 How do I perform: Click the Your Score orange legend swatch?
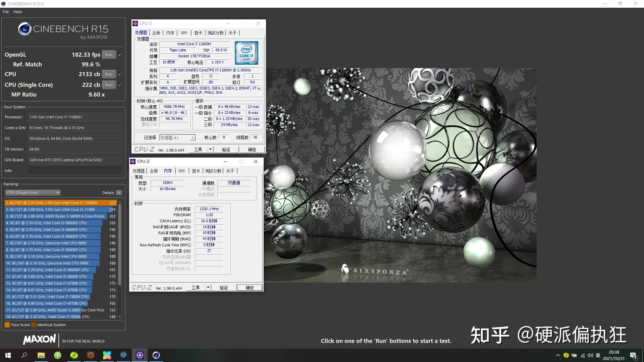7,324
